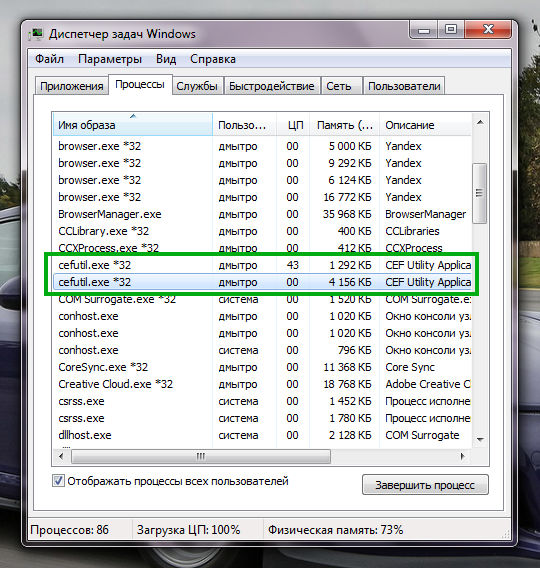
Task: Click the Task Manager title bar icon
Action: tap(36, 34)
